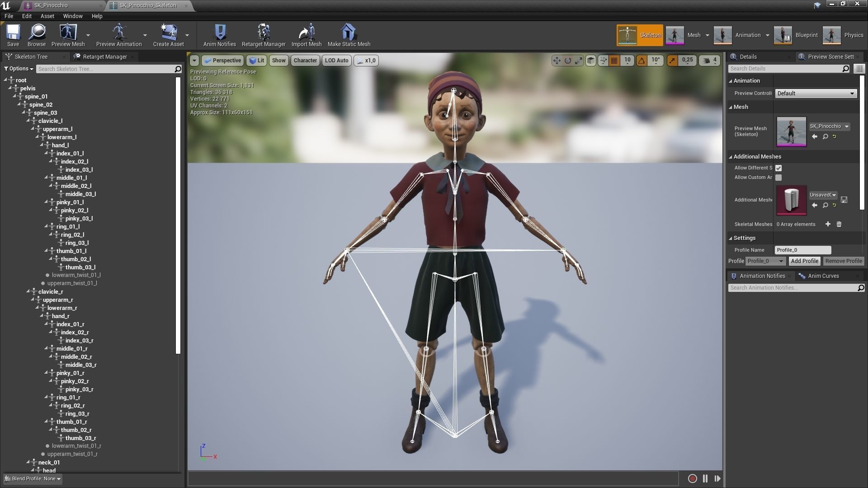Open the Preview Controller dropdown
Screen dimensions: 868x488
(x=816, y=94)
